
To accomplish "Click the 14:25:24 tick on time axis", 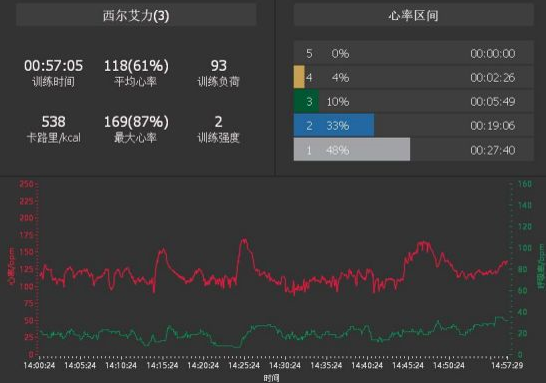I will click(244, 365).
